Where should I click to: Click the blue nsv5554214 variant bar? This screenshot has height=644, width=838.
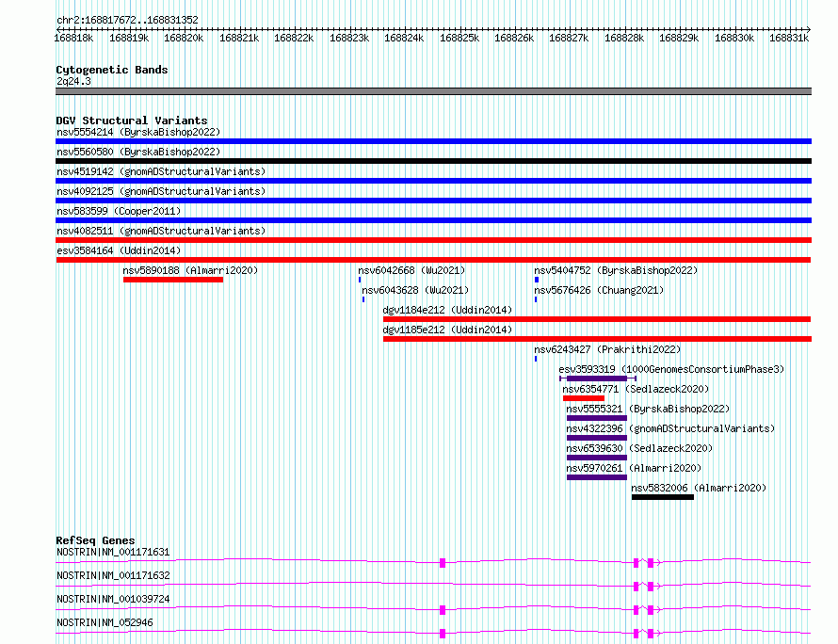[433, 141]
